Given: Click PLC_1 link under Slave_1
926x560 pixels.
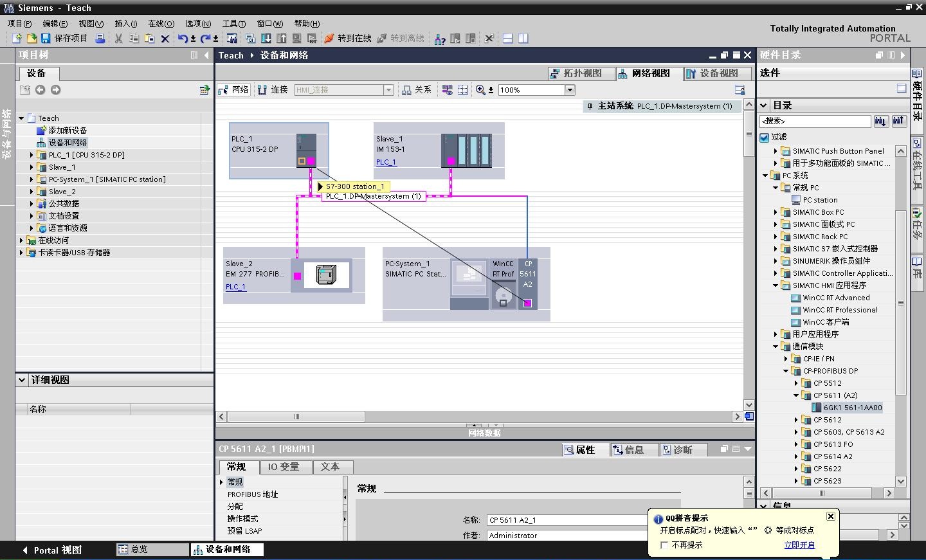Looking at the screenshot, I should coord(386,162).
